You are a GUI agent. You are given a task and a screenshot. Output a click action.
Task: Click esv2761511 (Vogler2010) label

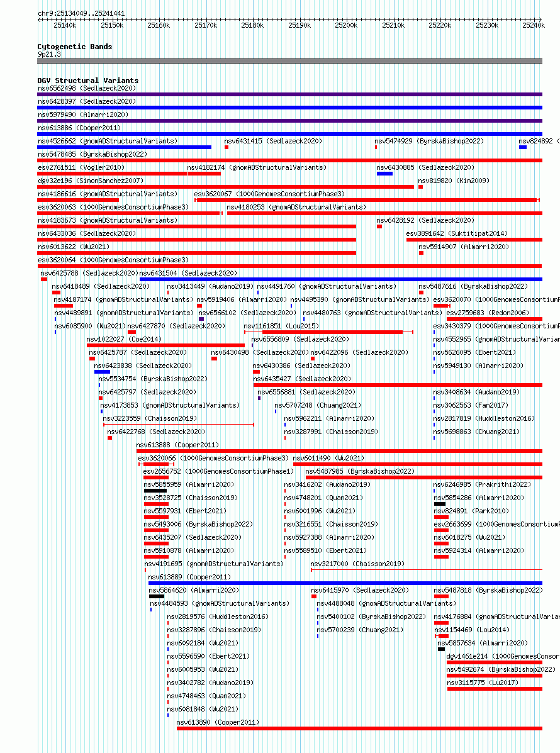[x=81, y=167]
